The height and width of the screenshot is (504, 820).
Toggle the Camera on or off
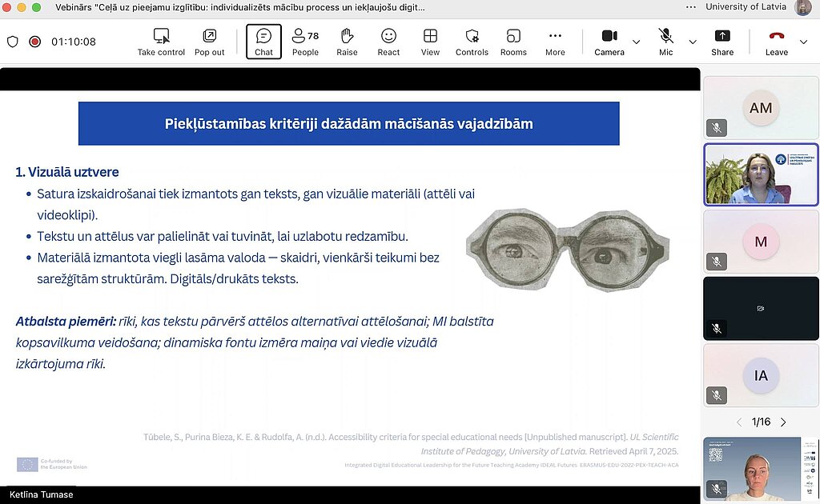[609, 42]
